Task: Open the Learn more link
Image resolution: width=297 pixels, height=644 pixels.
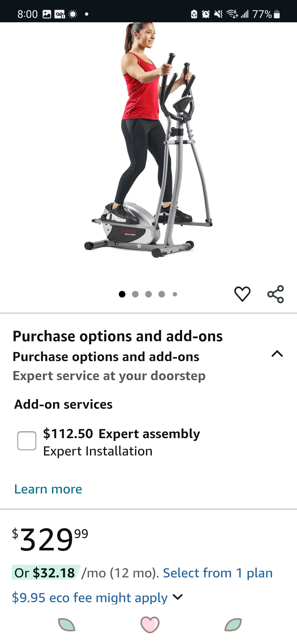Action: click(48, 489)
